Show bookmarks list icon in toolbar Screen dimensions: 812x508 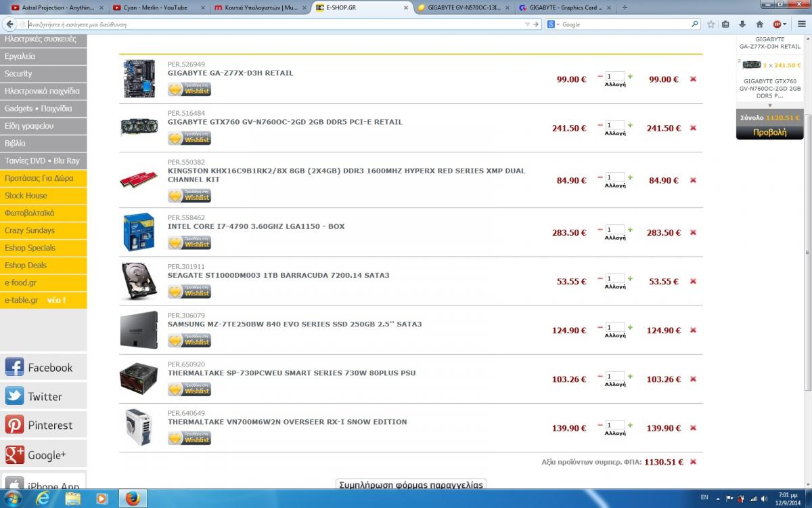coord(725,24)
